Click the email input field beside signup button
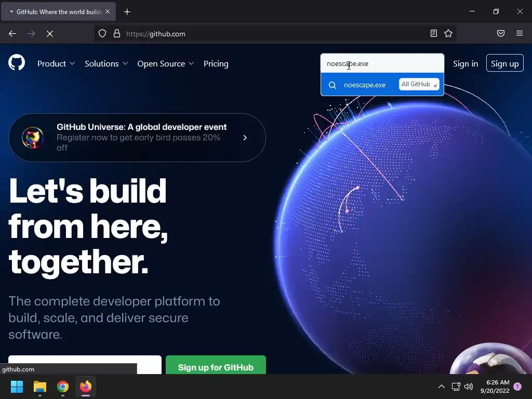The height and width of the screenshot is (399, 532). pyautogui.click(x=85, y=365)
